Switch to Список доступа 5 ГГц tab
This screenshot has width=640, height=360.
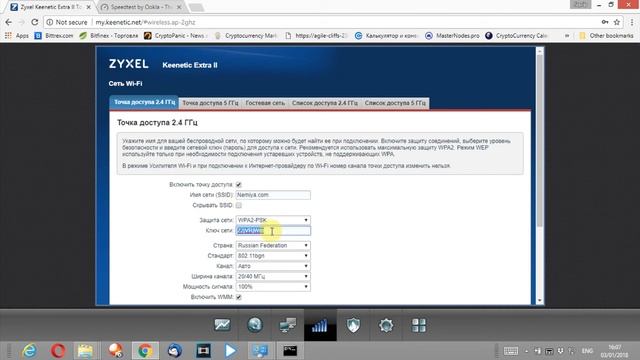tap(395, 103)
